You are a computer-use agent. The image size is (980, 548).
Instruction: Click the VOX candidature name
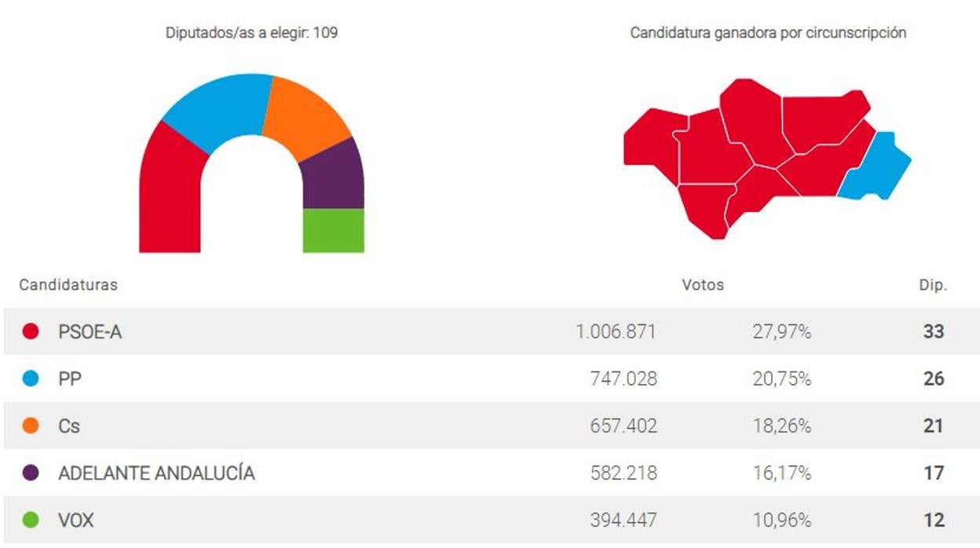76,521
